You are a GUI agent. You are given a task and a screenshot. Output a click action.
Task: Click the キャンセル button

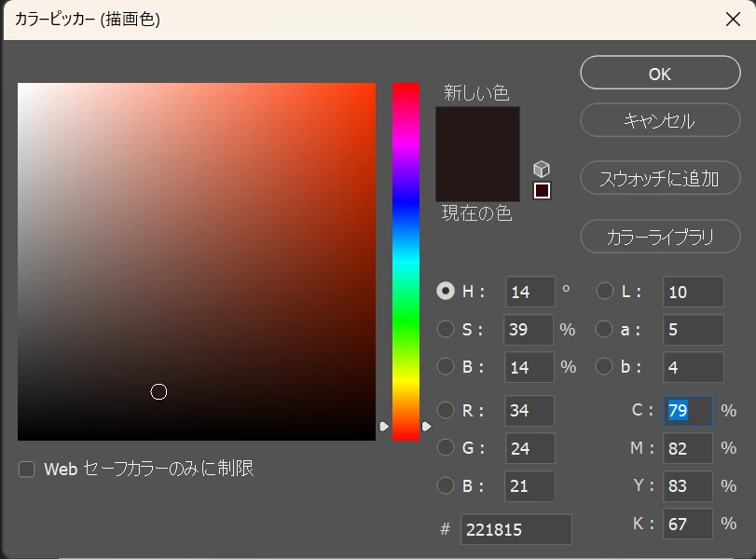(660, 120)
